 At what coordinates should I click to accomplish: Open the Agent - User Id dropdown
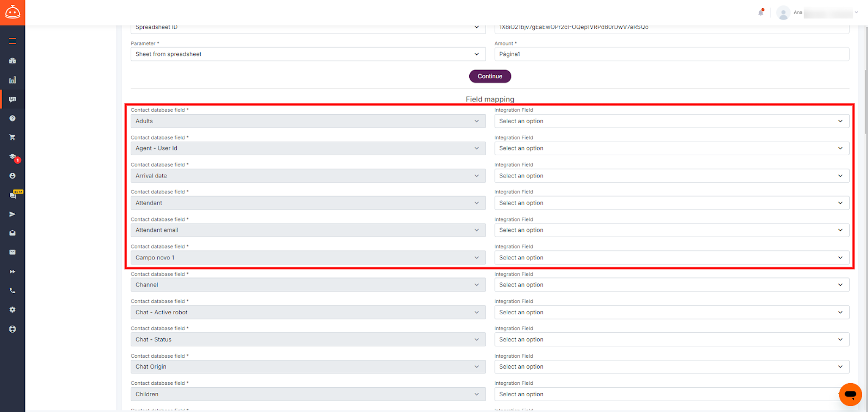tap(308, 148)
